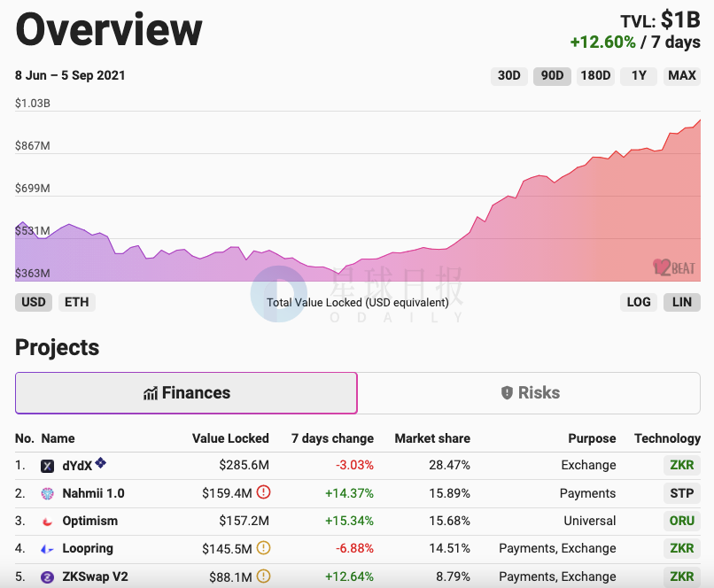
Task: Click the $157.2M value for Optimism
Action: (244, 521)
